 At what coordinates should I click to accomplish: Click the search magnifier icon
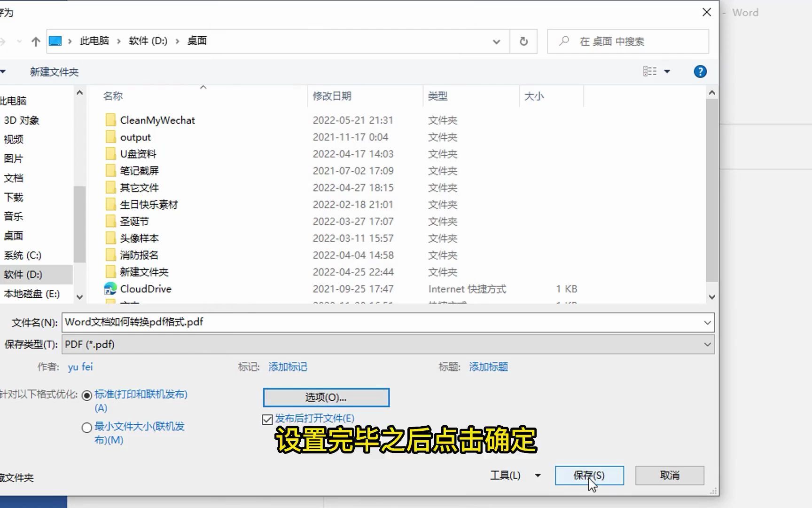[x=564, y=41]
